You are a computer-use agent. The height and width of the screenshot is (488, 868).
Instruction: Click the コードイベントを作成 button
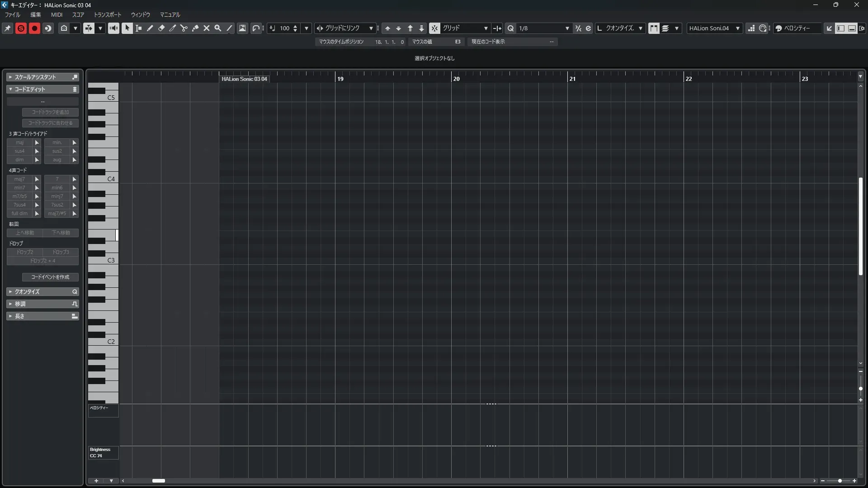pyautogui.click(x=50, y=277)
